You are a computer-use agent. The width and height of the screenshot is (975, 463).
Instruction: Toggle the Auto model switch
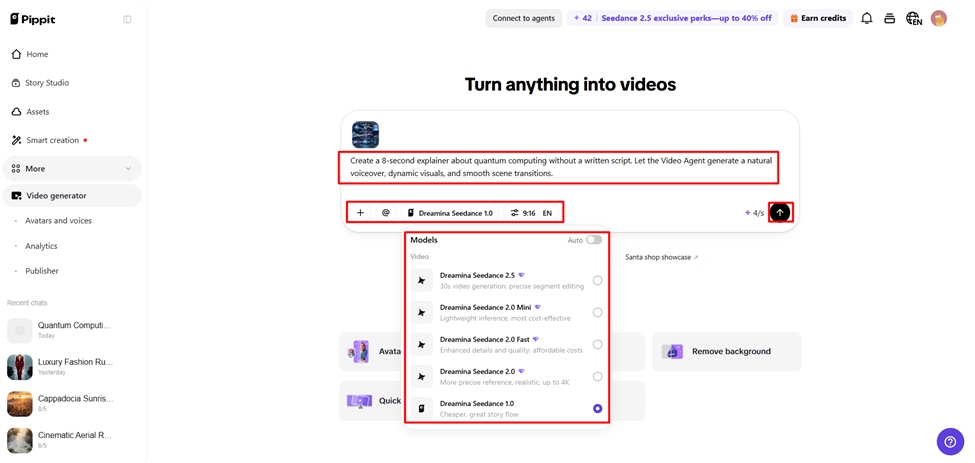[594, 240]
